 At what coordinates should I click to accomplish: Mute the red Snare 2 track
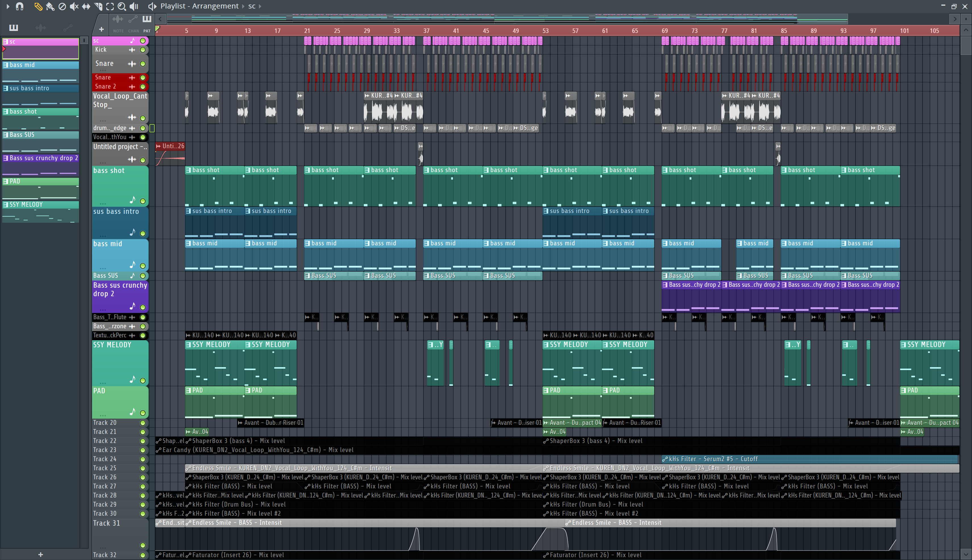(x=143, y=87)
